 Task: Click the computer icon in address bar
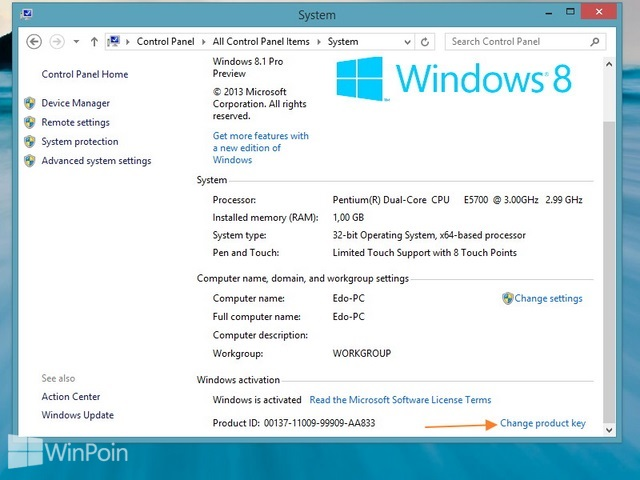[x=113, y=41]
